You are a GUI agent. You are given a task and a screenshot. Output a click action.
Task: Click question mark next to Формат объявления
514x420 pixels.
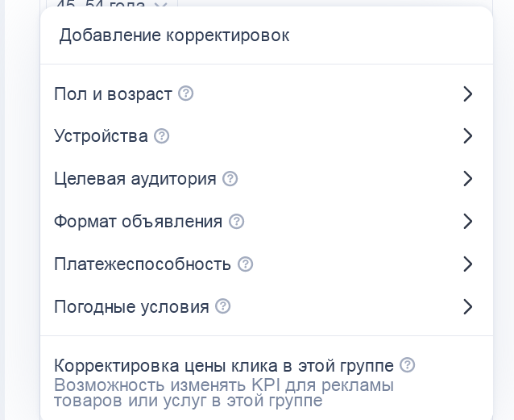click(x=236, y=221)
